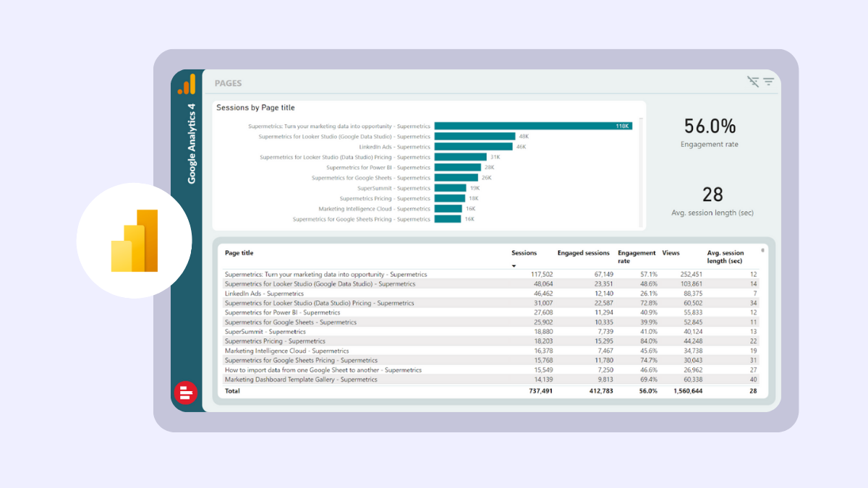Click the Sessions descending sort arrow
Viewport: 868px width, 488px height.
[x=514, y=266]
